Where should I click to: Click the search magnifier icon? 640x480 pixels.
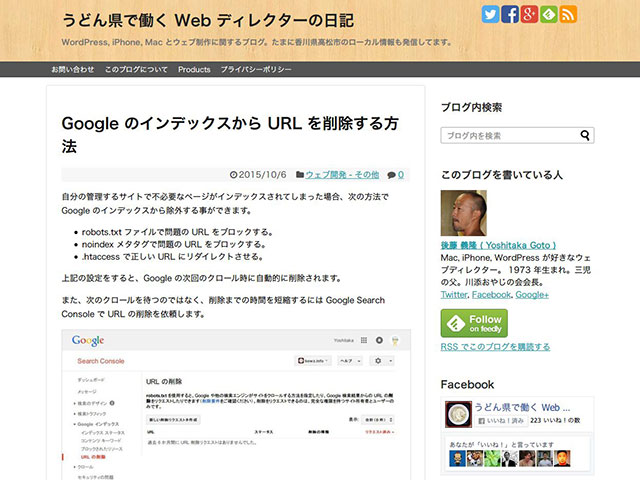585,135
